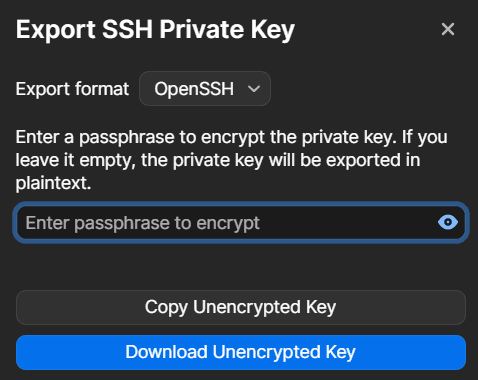Copy the unencrypted key

click(x=241, y=307)
